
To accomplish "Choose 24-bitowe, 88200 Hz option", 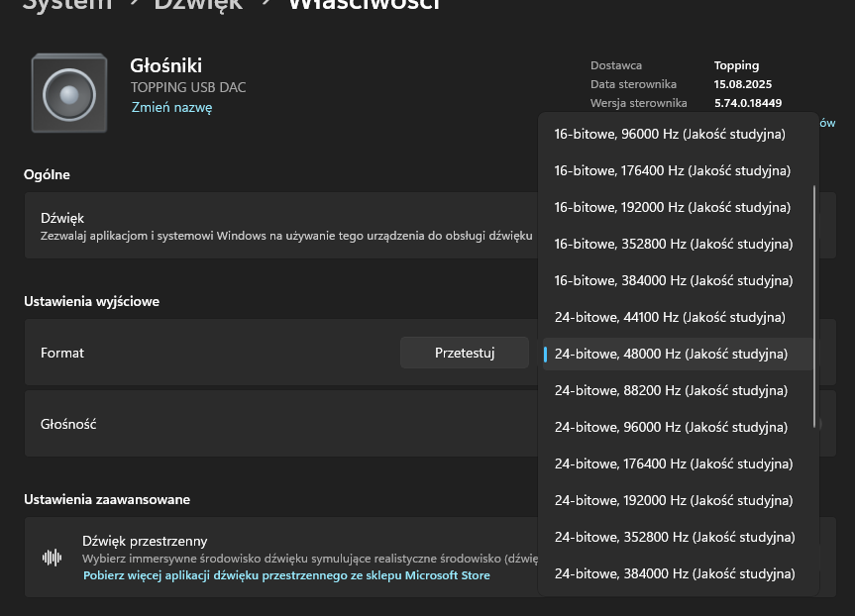I will pos(670,390).
